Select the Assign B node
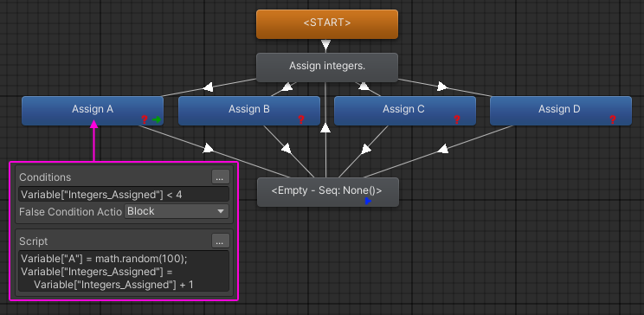Screen dimensions: 644x315 [x=249, y=111]
